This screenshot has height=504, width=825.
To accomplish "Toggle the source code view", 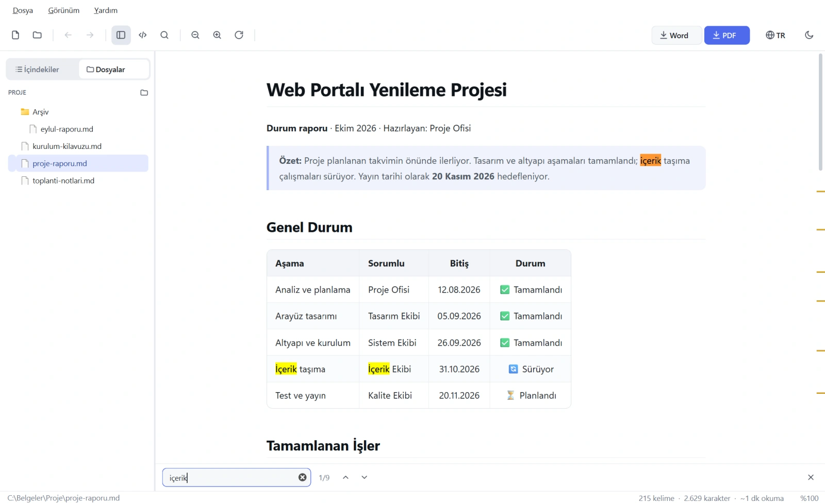I will coord(143,35).
